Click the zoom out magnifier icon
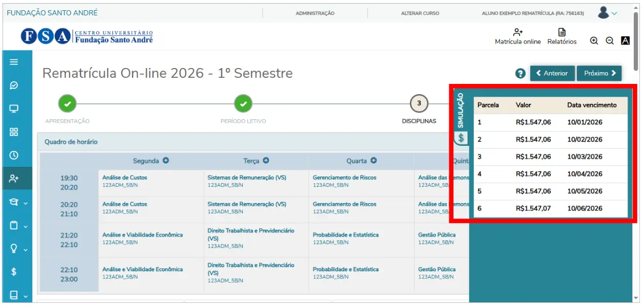 tap(610, 41)
